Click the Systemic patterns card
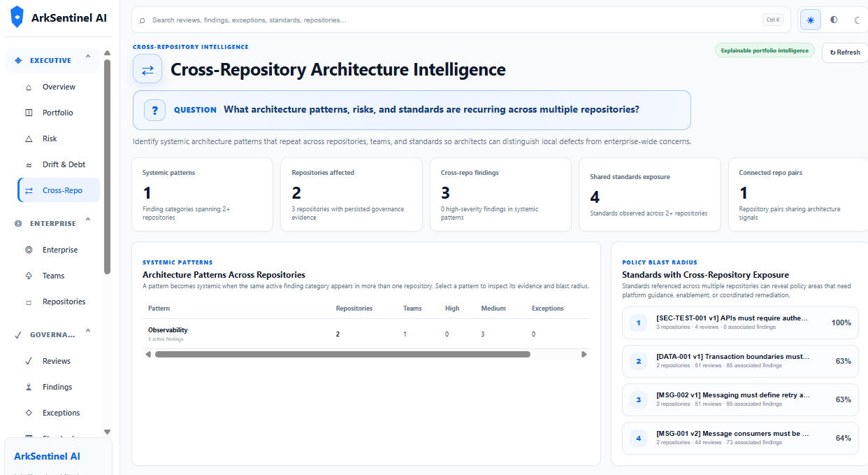Screen dimensions: 868x475 [x=202, y=194]
